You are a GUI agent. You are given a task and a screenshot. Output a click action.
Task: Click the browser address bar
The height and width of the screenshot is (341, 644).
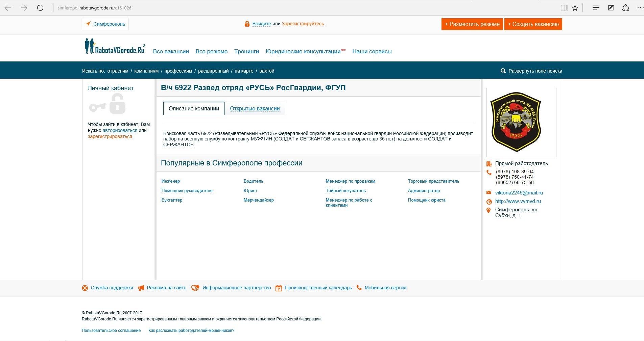pyautogui.click(x=304, y=8)
